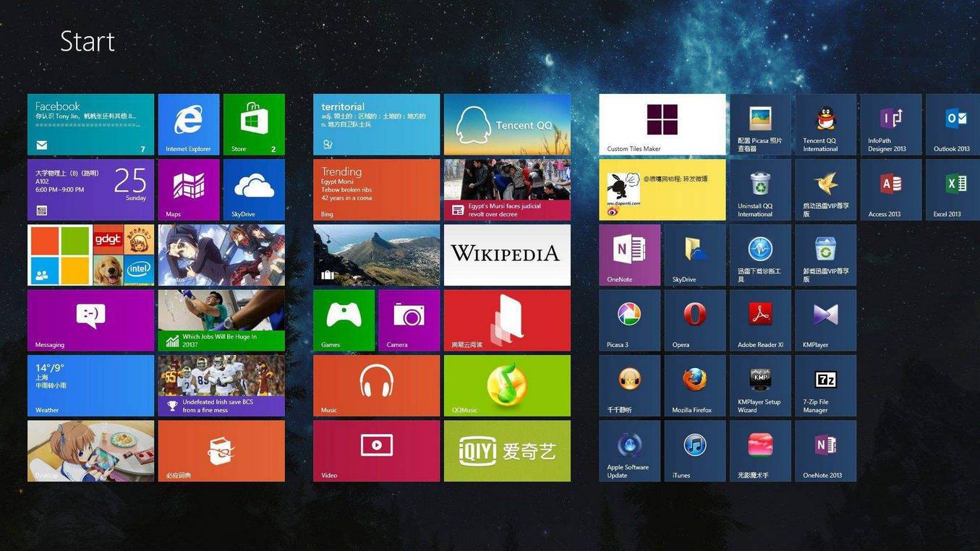Open the iTunes tile
This screenshot has width=980, height=551.
coord(694,450)
